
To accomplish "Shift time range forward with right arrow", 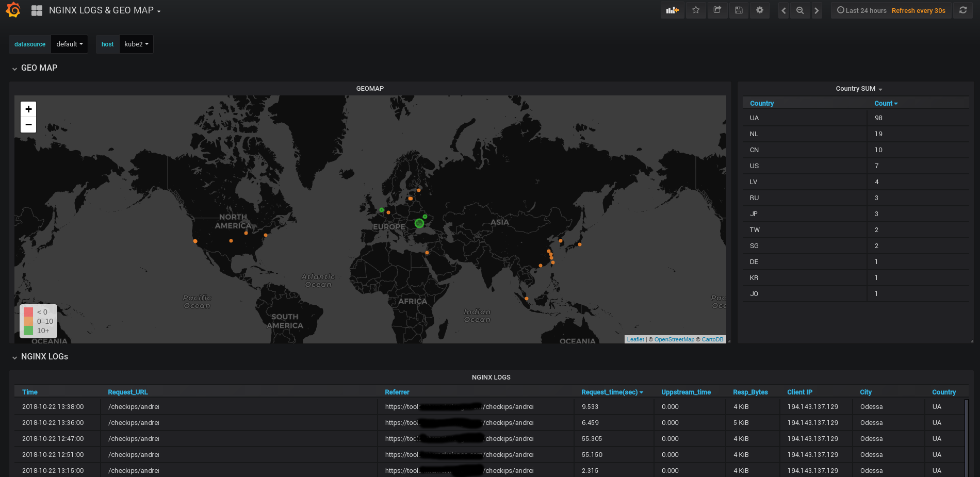I will pyautogui.click(x=816, y=10).
